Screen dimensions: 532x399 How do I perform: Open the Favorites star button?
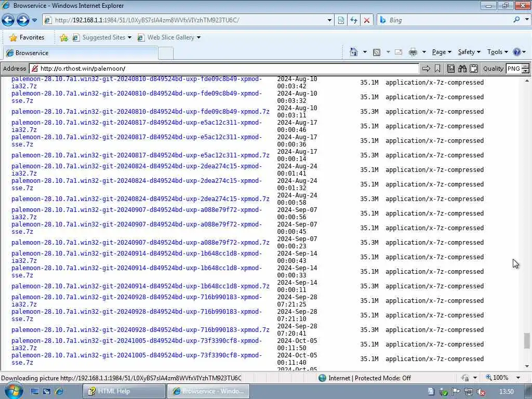(27, 37)
